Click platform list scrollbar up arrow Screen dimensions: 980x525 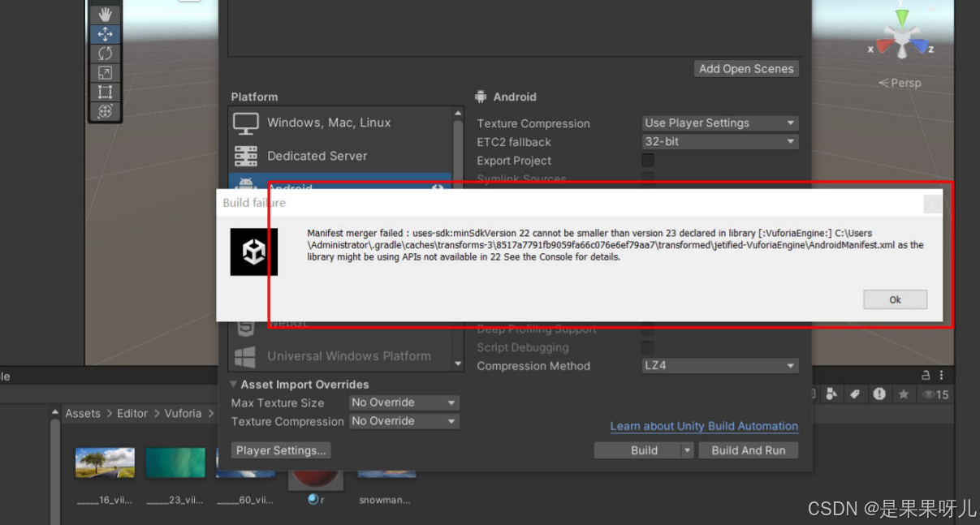point(458,114)
